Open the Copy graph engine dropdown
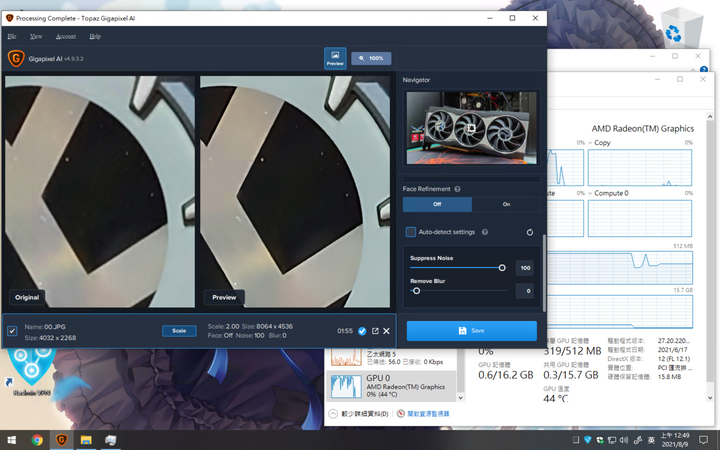The width and height of the screenshot is (720, 450). coord(591,143)
